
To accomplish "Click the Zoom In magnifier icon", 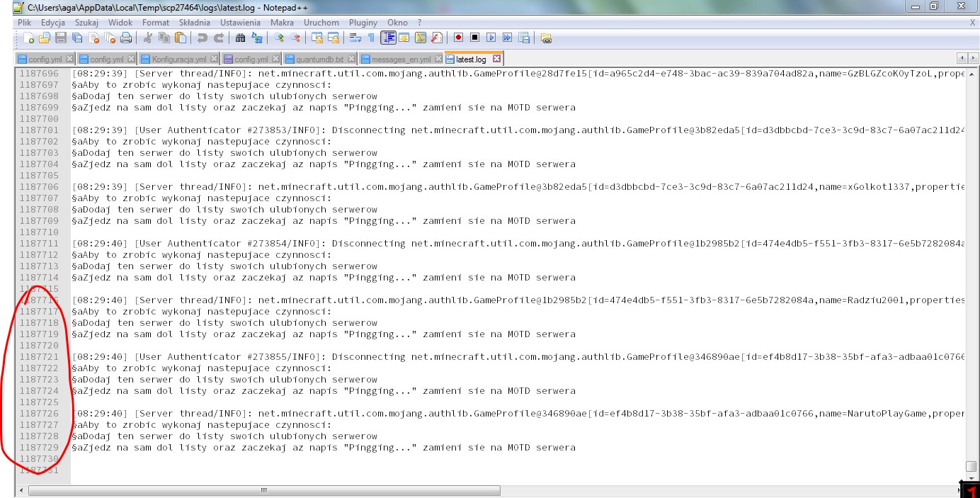I will point(279,38).
